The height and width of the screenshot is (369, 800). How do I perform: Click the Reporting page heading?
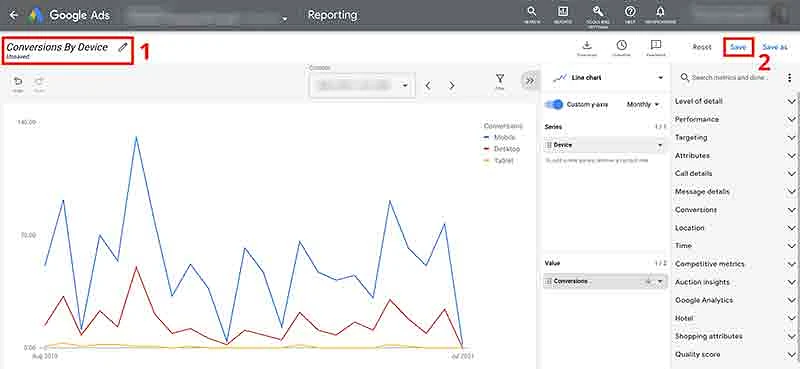332,15
